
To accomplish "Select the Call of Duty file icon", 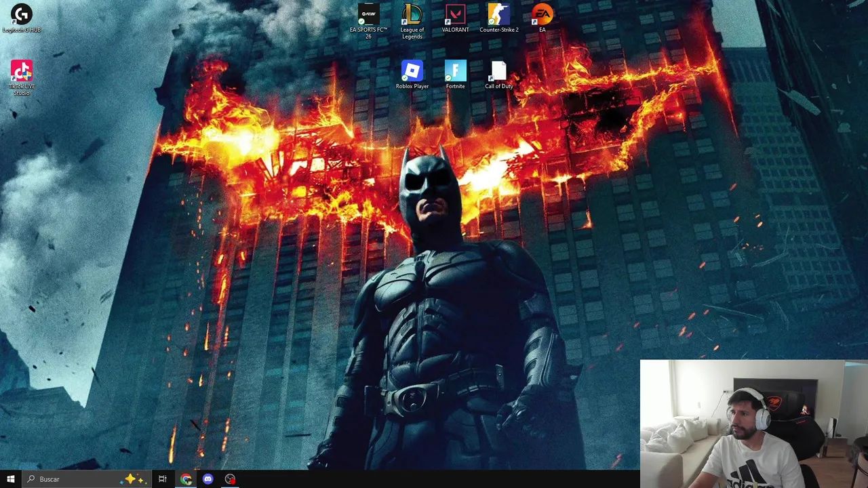I will 498,75.
